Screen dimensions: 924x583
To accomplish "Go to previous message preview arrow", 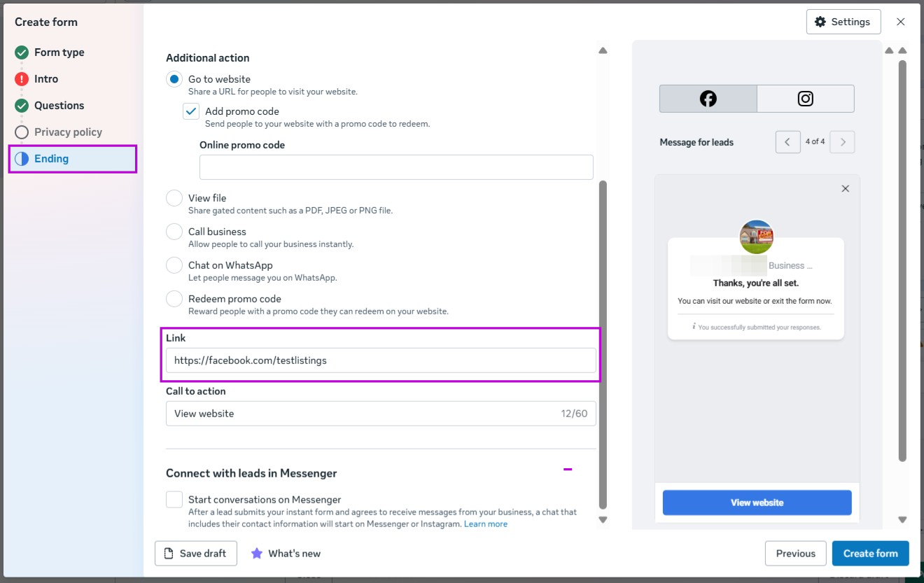I will coord(787,142).
